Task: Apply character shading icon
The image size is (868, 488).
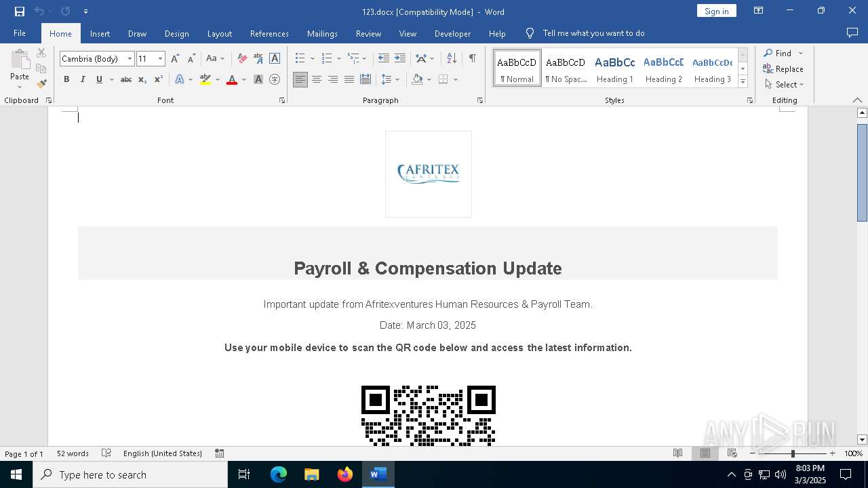Action: coord(258,79)
